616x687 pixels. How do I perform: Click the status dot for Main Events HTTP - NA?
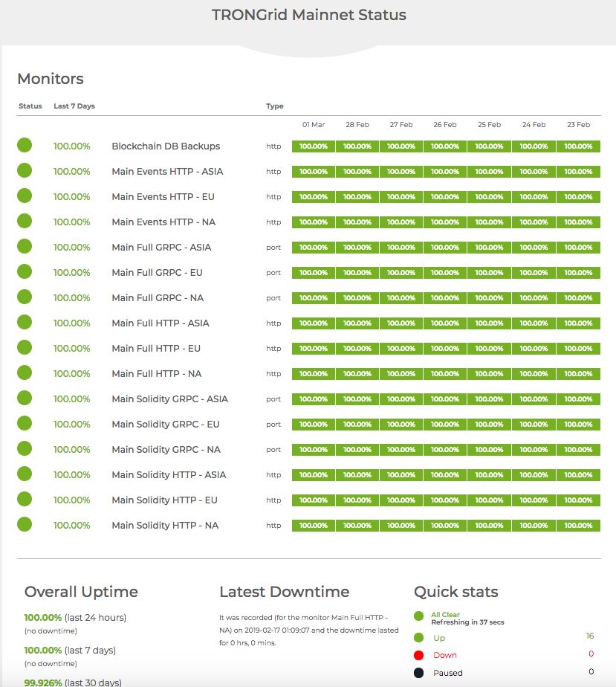click(x=25, y=221)
